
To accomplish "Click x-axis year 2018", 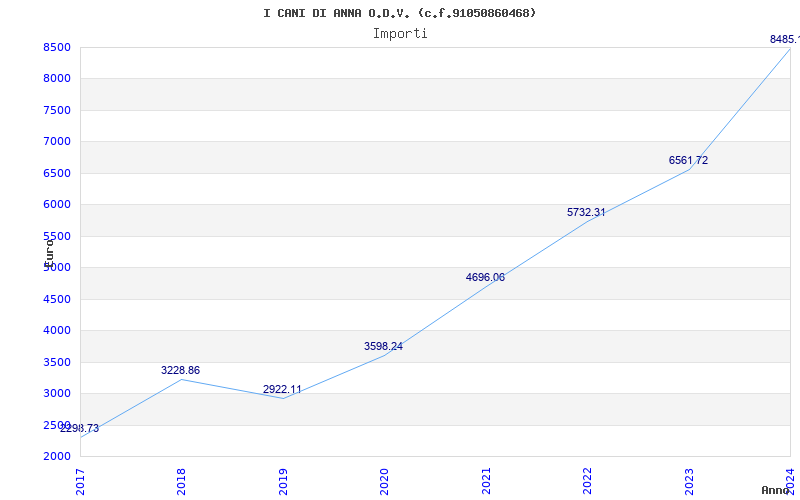I will point(181,481).
